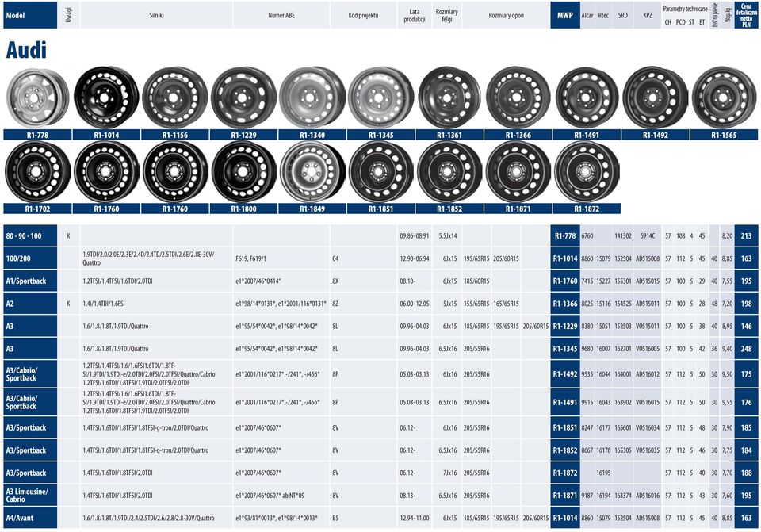Screen dimensions: 761x532
Task: Pick the R1-1361 wheel image
Action: pyautogui.click(x=449, y=98)
